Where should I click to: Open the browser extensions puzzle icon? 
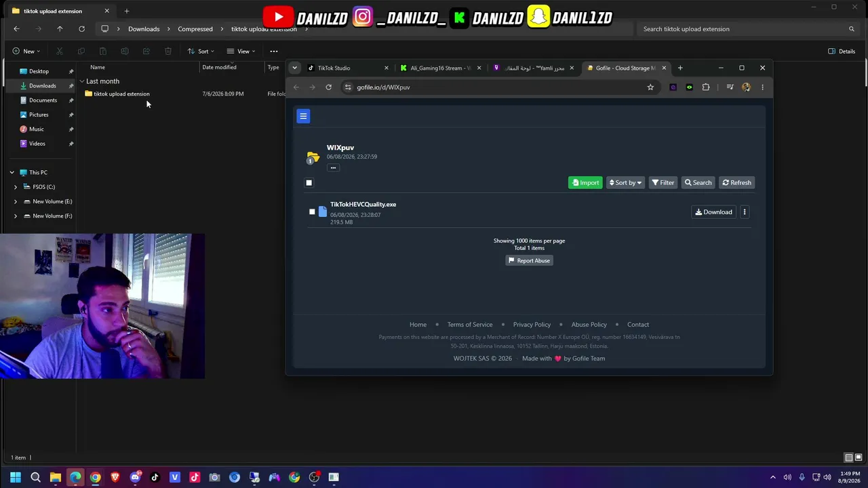706,87
